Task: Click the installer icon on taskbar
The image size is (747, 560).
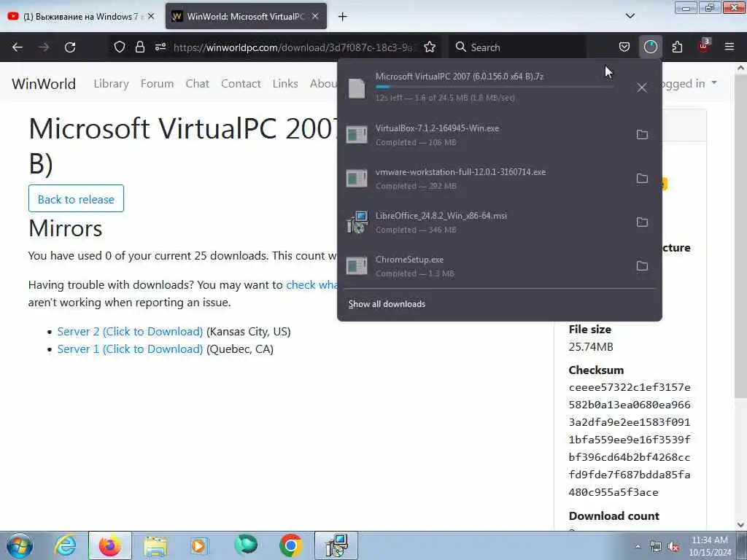Action: tap(336, 545)
